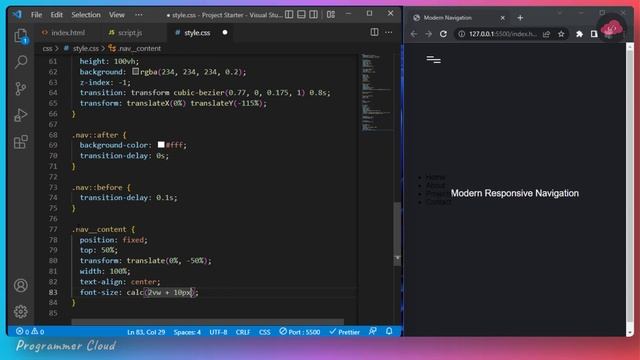The height and width of the screenshot is (360, 640).
Task: Open the File menu
Action: [x=36, y=15]
